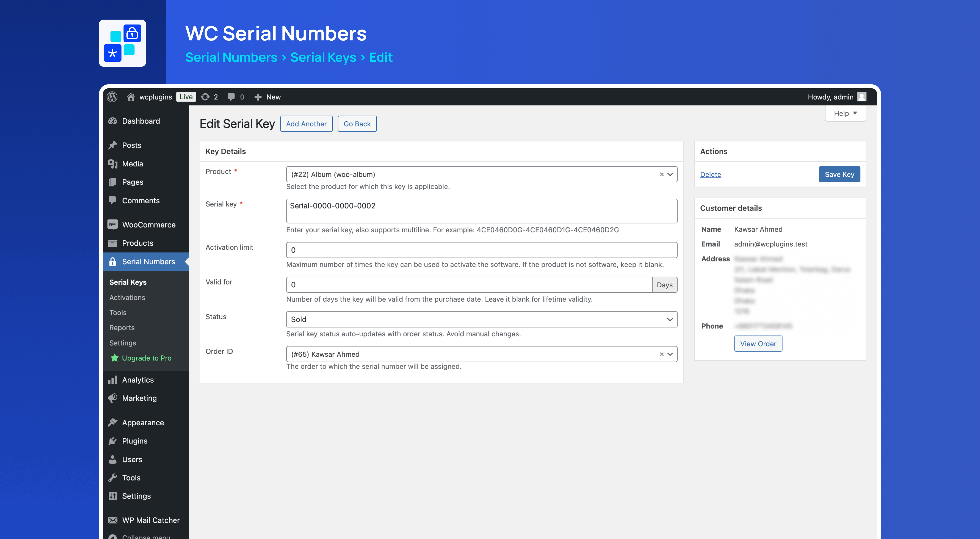Open Users menu label
The image size is (980, 539).
pyautogui.click(x=132, y=459)
